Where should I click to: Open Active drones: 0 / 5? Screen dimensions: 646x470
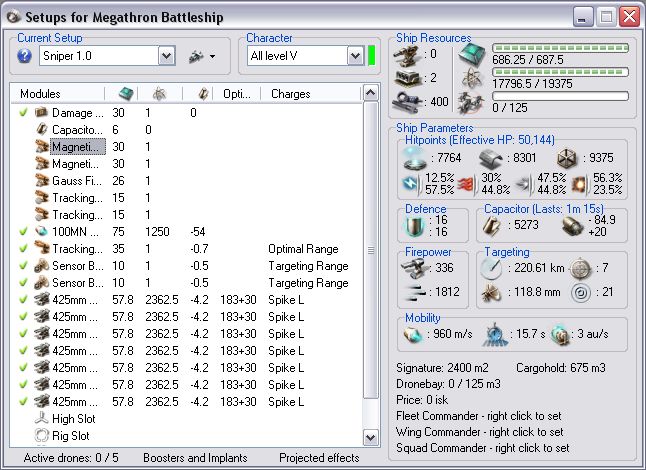click(71, 458)
